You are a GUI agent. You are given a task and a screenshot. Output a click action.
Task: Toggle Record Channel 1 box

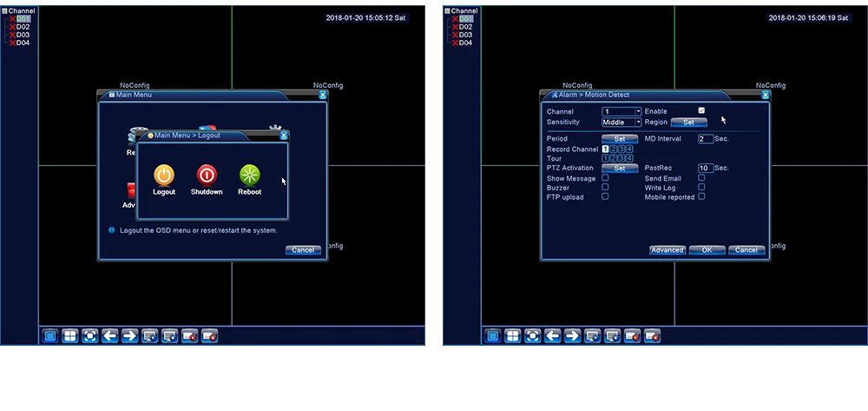coord(606,149)
